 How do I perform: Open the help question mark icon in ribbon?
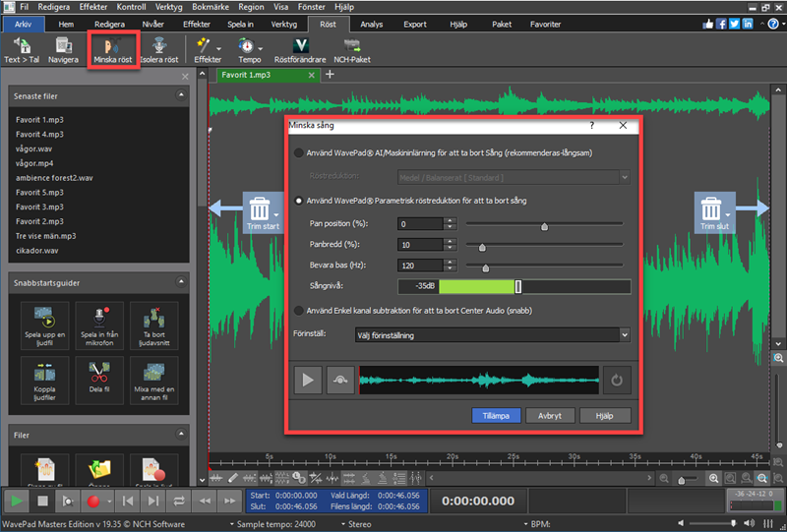coord(773,24)
